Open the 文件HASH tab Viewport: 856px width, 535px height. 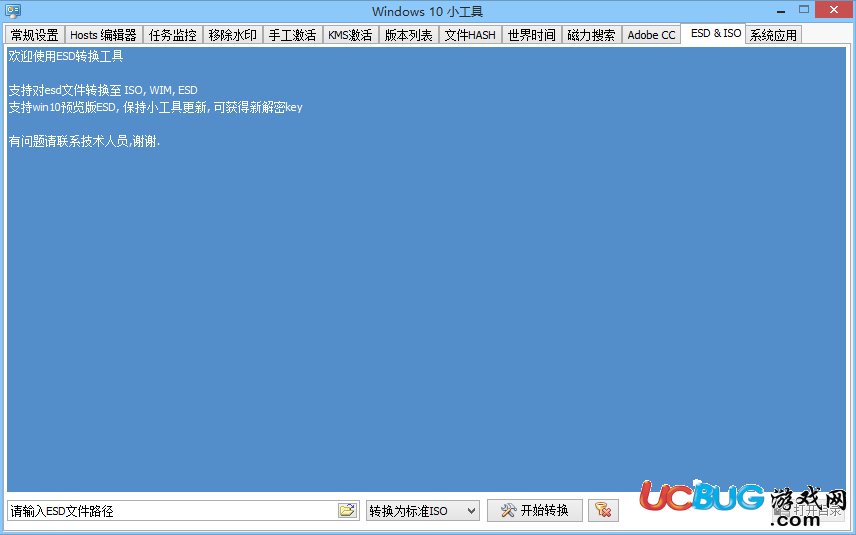[x=469, y=35]
